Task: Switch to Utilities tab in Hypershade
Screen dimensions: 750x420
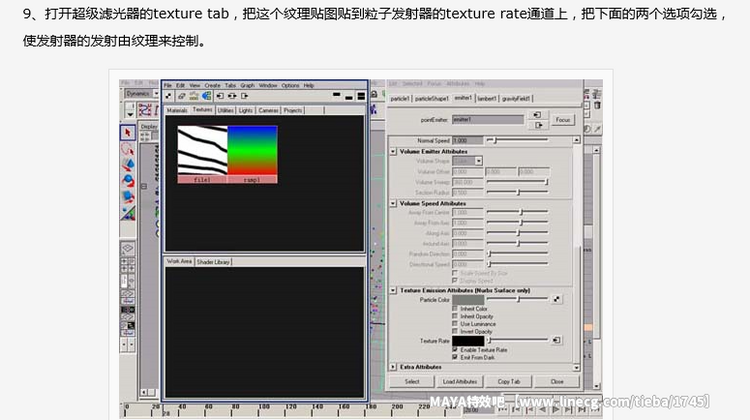Action: point(225,110)
